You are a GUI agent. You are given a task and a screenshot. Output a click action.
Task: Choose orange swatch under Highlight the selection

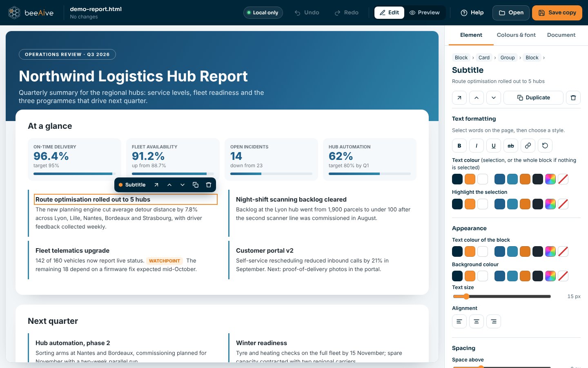coord(470,204)
